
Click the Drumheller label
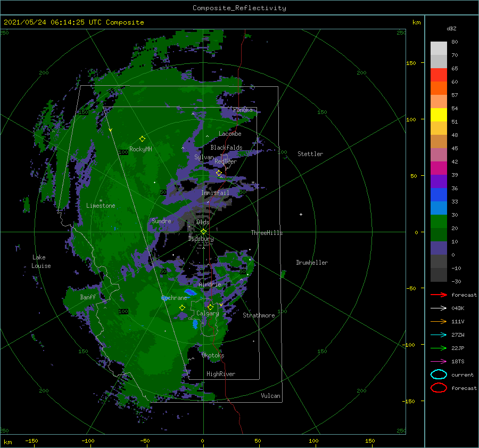tap(312, 263)
